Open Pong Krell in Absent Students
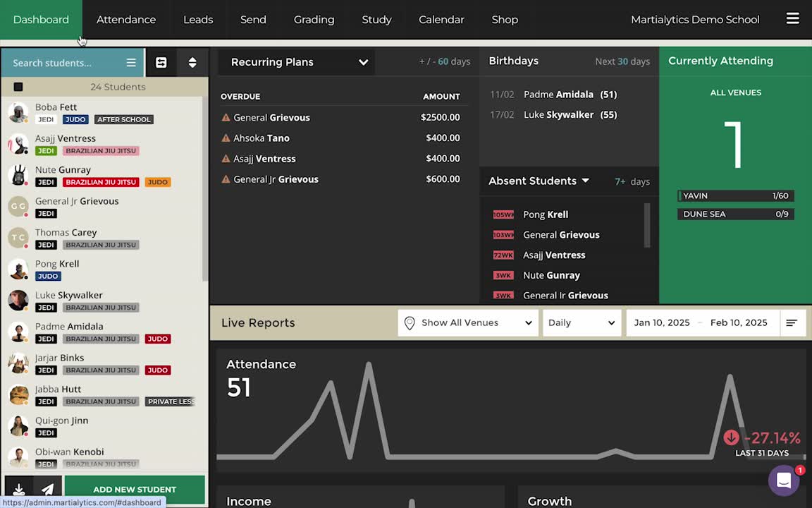 [546, 214]
